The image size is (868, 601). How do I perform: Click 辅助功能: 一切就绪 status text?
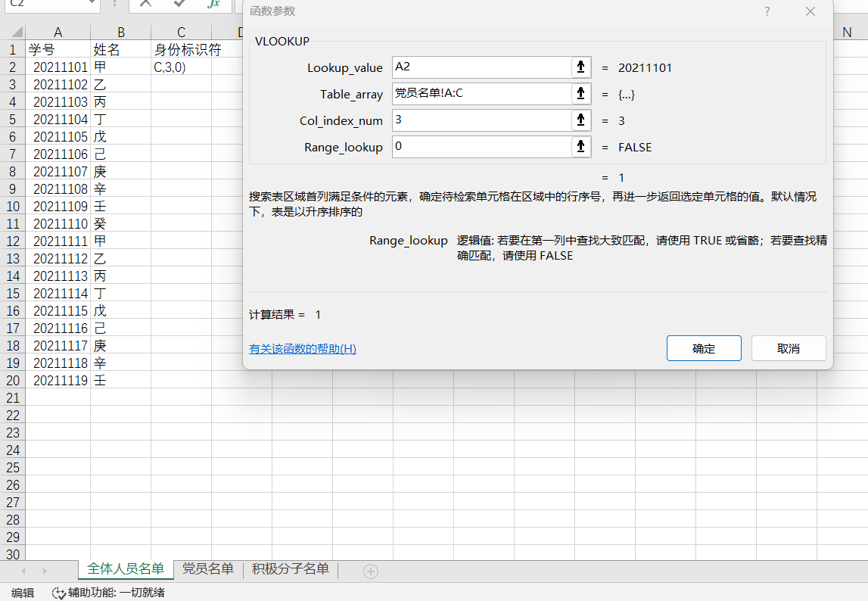pos(117,593)
